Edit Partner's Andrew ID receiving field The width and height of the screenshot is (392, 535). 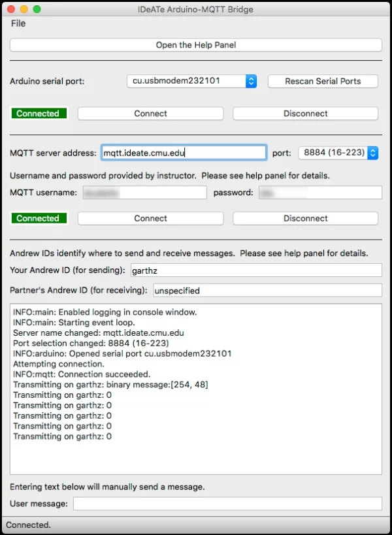(267, 290)
